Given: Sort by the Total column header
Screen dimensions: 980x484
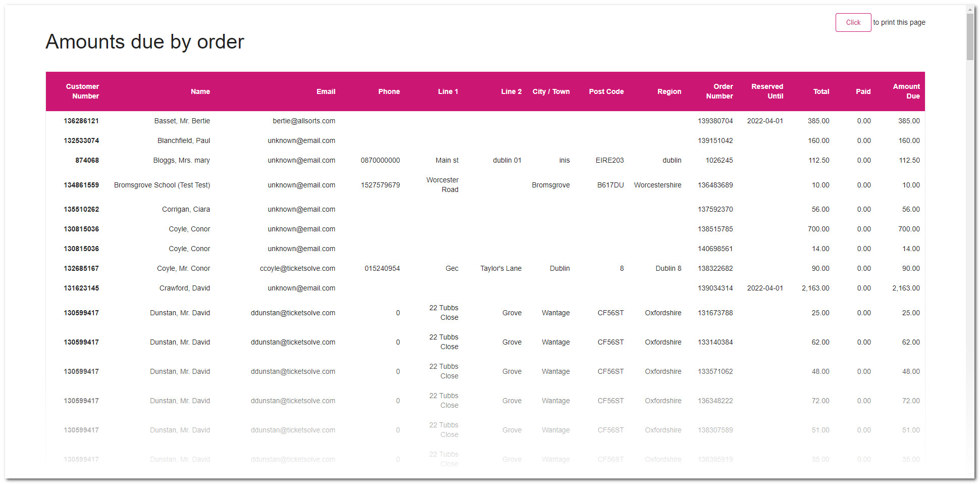Looking at the screenshot, I should tap(821, 91).
